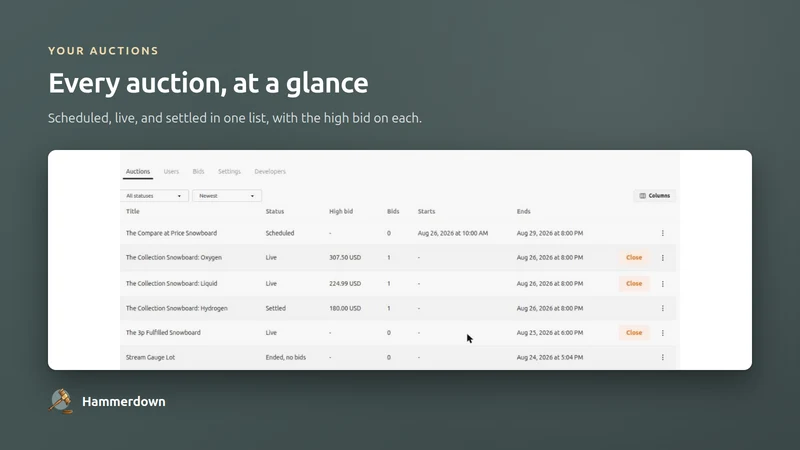
Task: Close the Collection Snowboard: Liquid auction
Action: click(x=634, y=284)
